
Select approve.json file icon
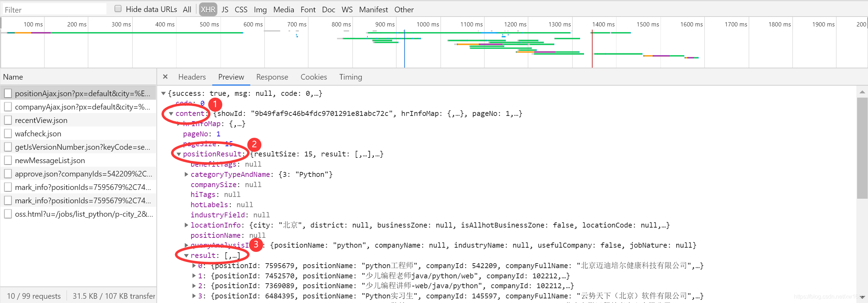pyautogui.click(x=8, y=174)
